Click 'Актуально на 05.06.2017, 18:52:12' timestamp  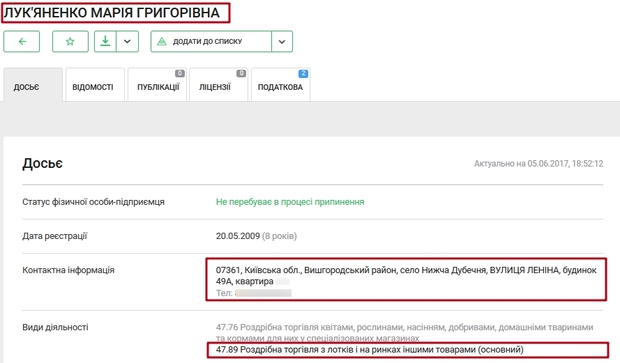click(x=539, y=163)
